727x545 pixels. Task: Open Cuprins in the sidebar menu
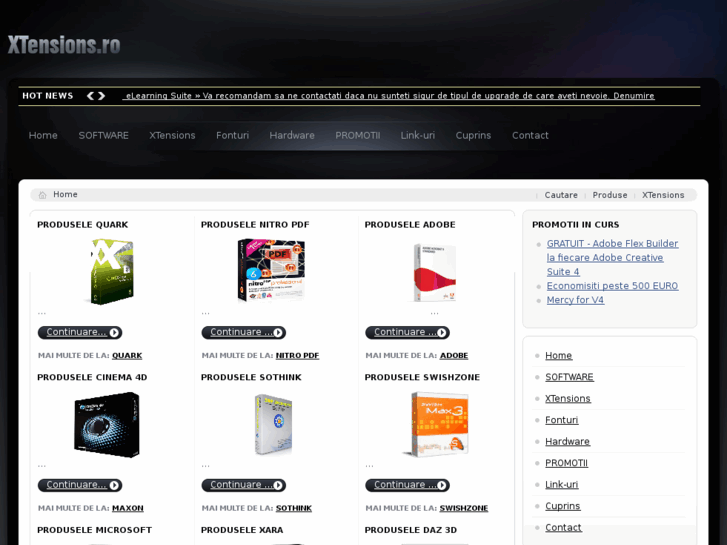(x=562, y=506)
